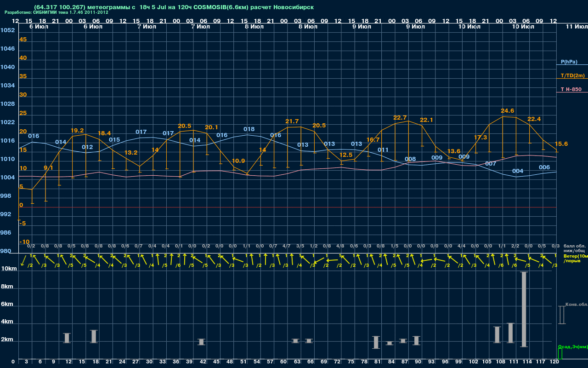Click the pressure label 011
The height and width of the screenshot is (368, 588).
tap(383, 149)
